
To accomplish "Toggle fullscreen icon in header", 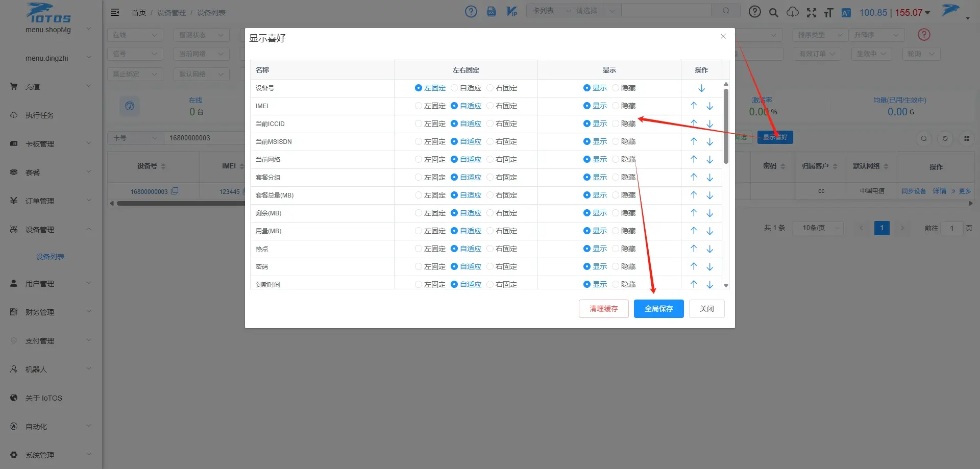I will 812,13.
